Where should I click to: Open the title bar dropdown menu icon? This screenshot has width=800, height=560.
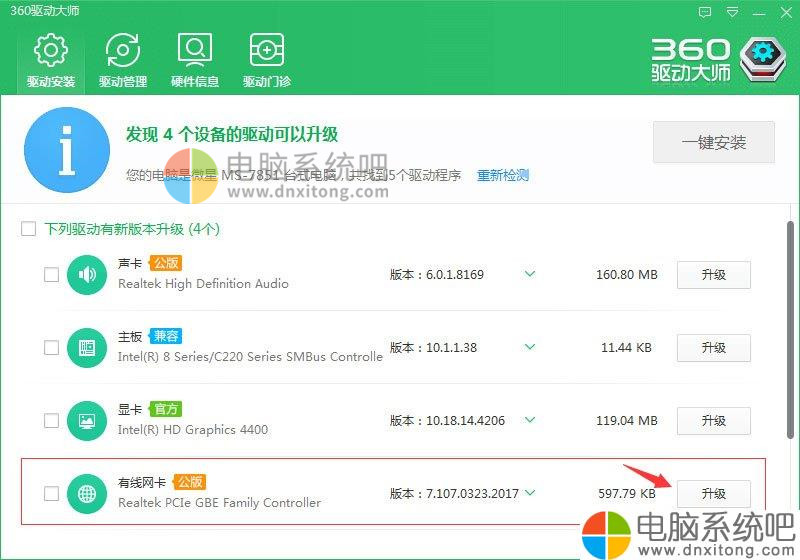(732, 12)
